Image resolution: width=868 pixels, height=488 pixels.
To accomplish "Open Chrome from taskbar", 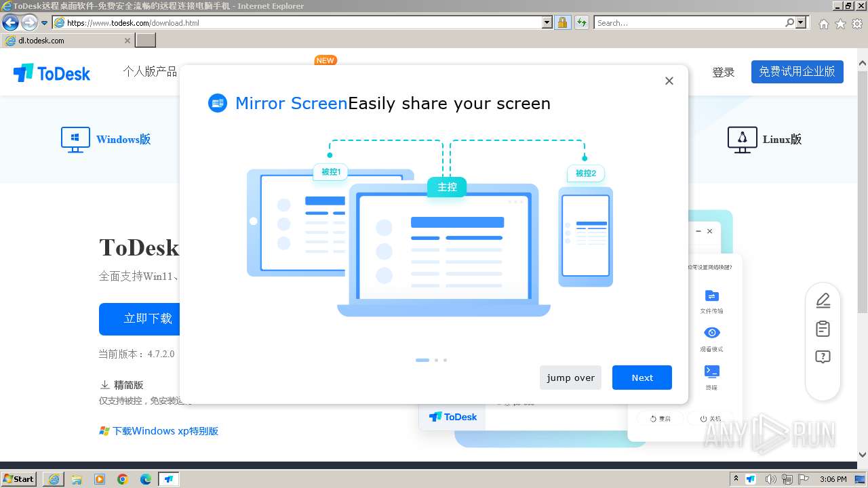I will click(x=123, y=479).
